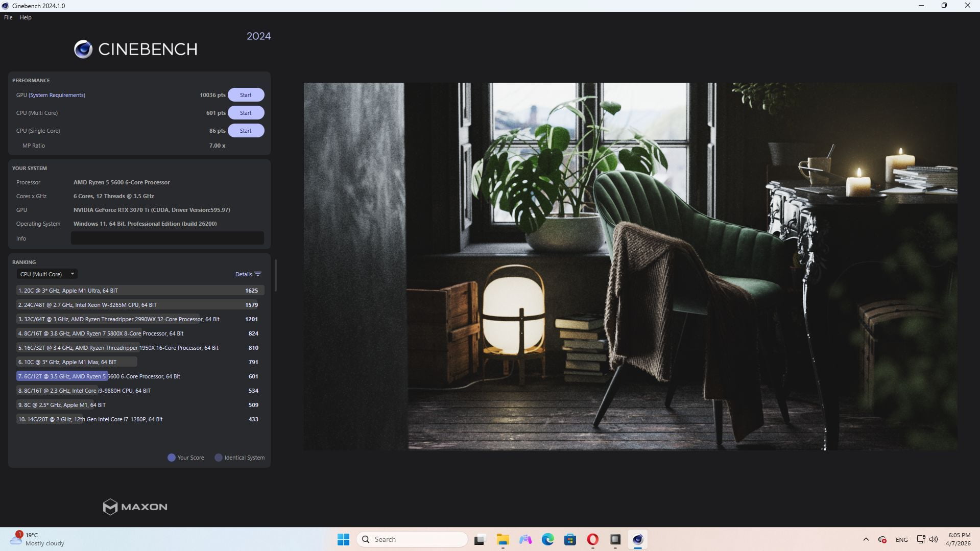Open the gray square taskbar app
980x551 pixels.
coord(615,539)
